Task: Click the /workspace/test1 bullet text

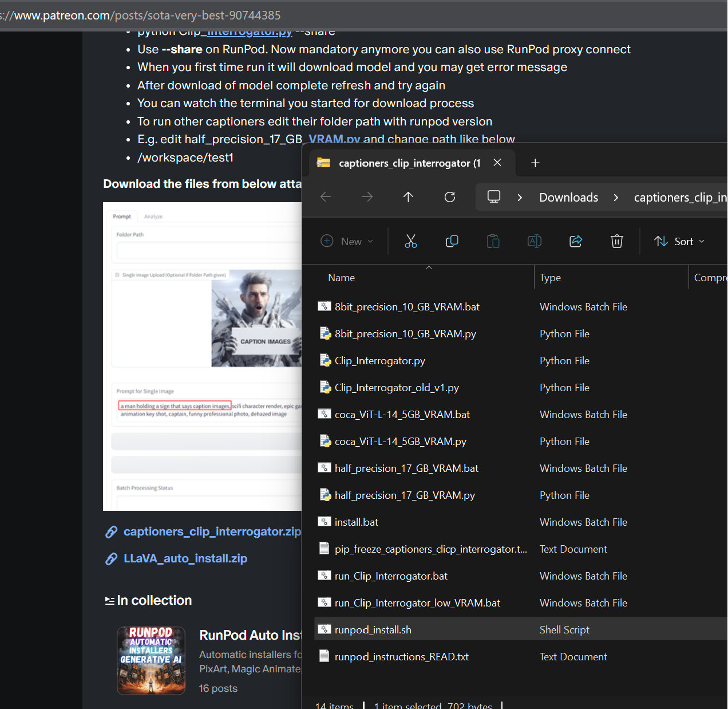Action: (x=185, y=157)
